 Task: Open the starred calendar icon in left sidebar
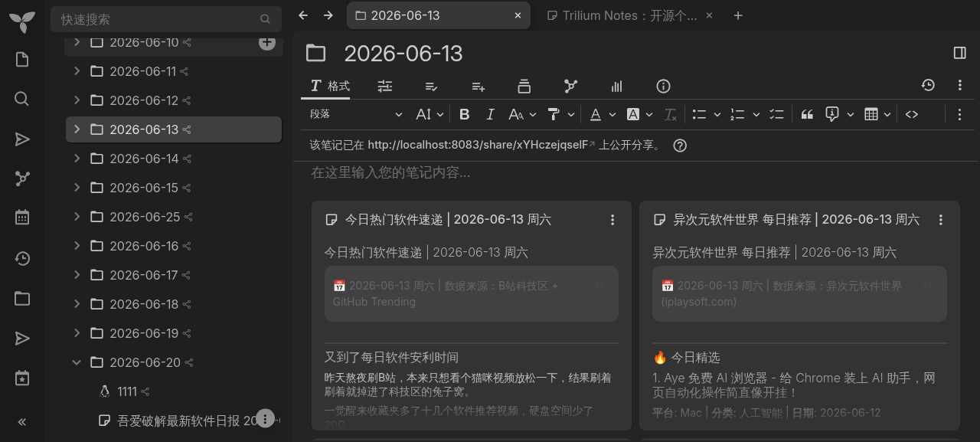(22, 378)
